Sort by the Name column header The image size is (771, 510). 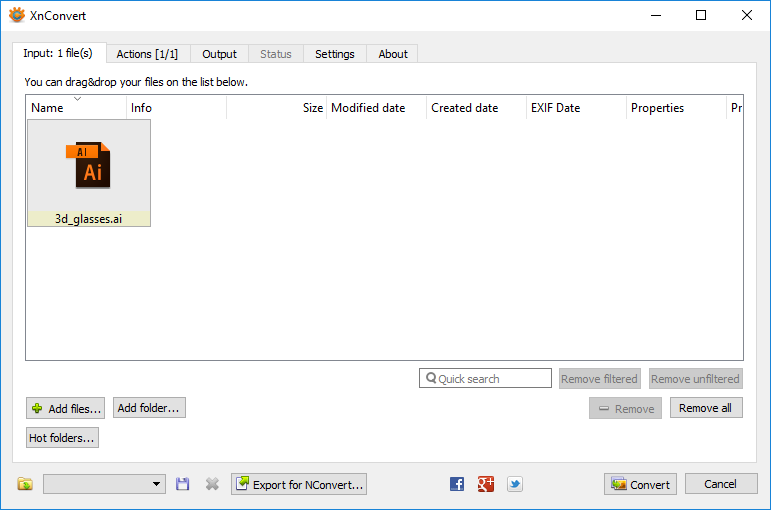pyautogui.click(x=76, y=108)
